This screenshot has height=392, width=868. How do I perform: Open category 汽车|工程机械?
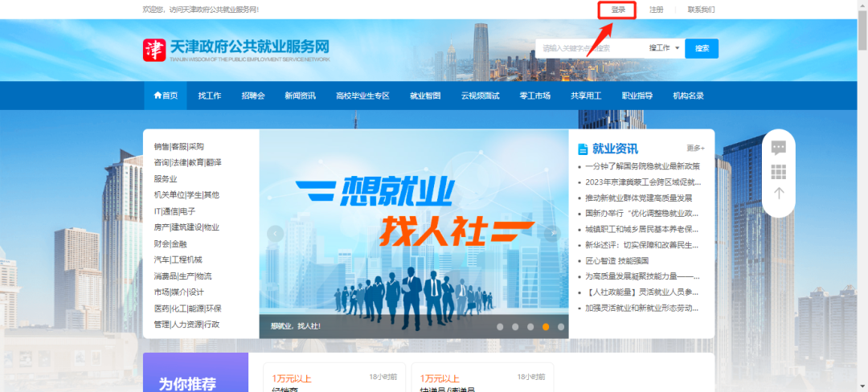tap(178, 259)
